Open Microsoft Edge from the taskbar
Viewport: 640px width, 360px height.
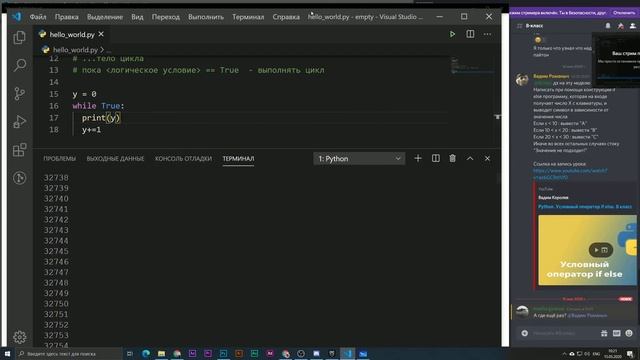pos(146,353)
